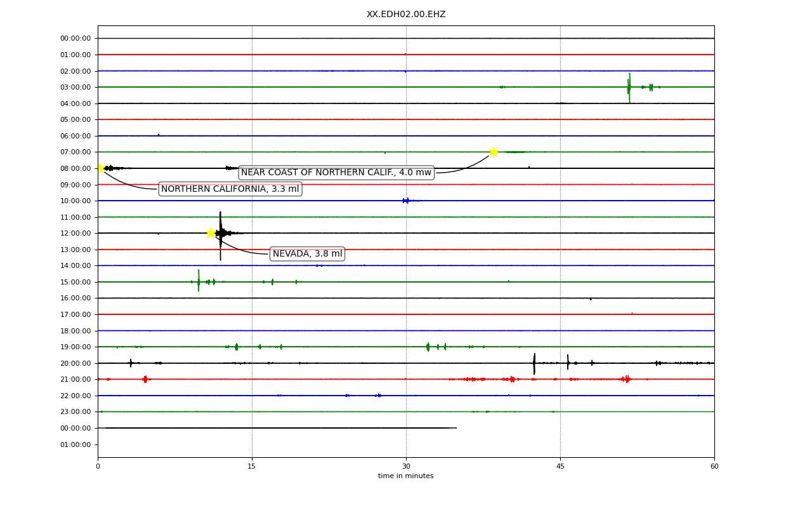
Task: Select the NEVADA, 3.8 ml annotation label
Action: 308,254
